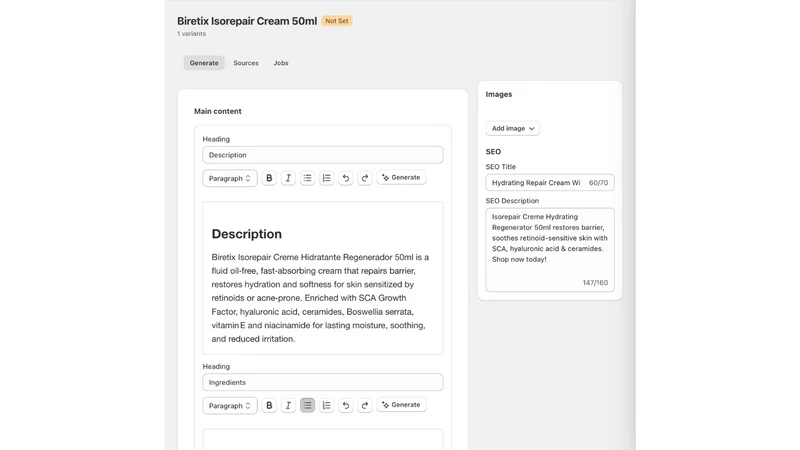Undo last edit in Ingredients editor
Viewport: 800px width, 450px height.
point(345,406)
